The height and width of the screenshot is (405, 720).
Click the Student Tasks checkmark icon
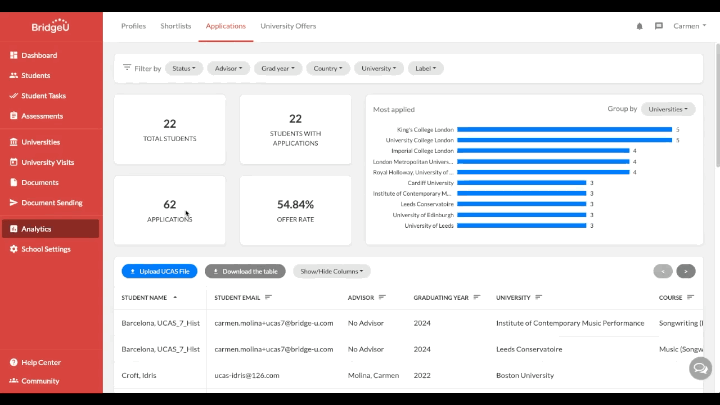(x=13, y=96)
